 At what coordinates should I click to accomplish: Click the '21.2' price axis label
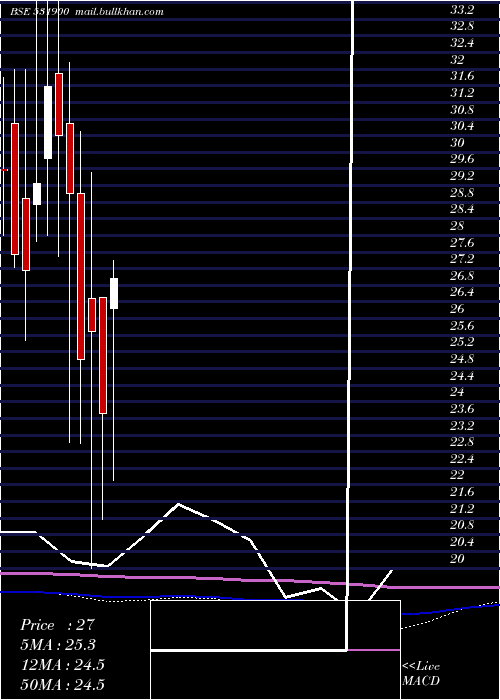[x=462, y=509]
